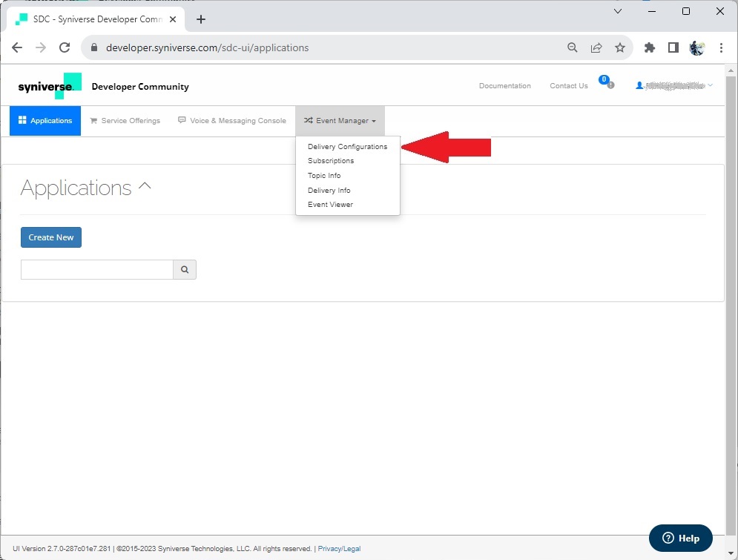Toggle the browser side panel
This screenshot has height=560, width=738.
click(673, 47)
